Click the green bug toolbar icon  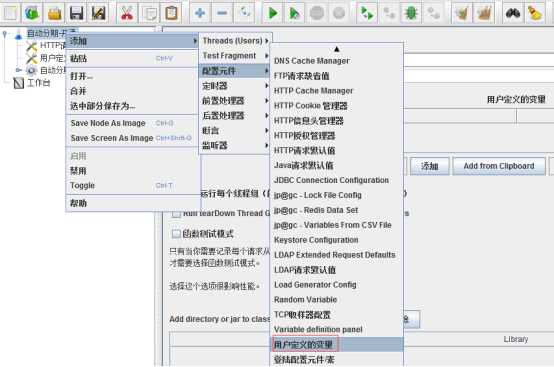point(411,13)
